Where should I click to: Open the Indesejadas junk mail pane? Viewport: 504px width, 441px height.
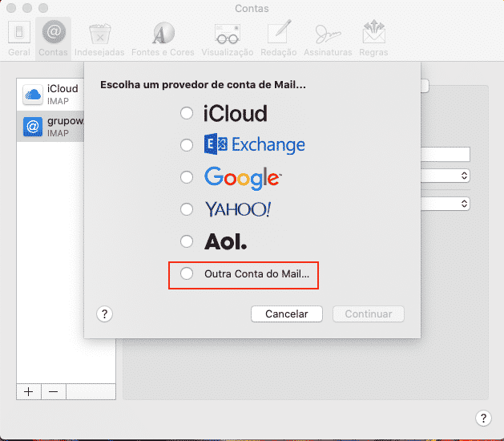coord(99,38)
